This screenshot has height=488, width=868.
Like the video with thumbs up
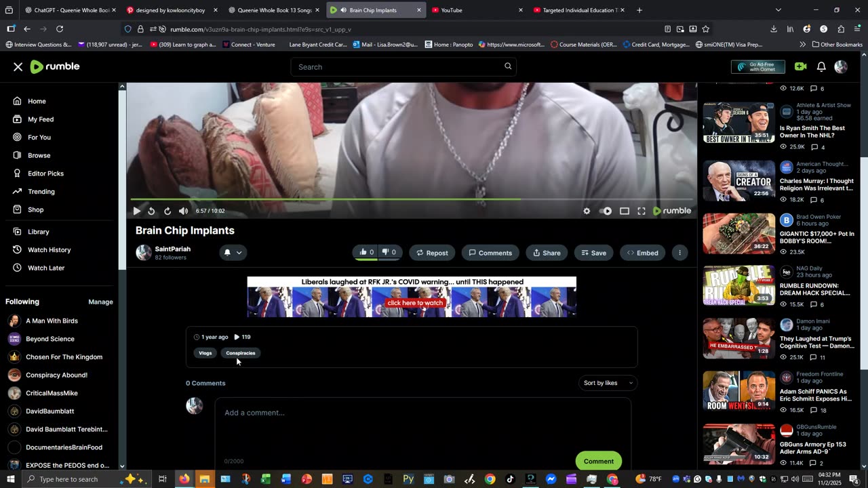pos(366,252)
